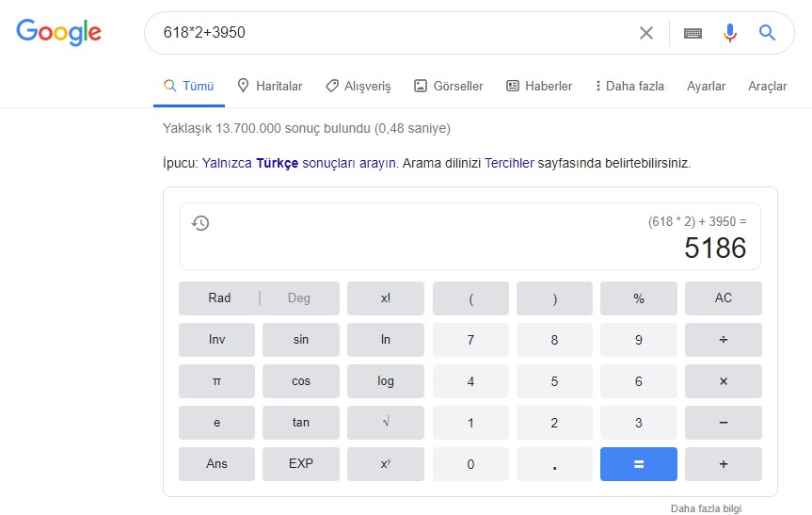
Task: Click the AC clear button
Action: [723, 298]
